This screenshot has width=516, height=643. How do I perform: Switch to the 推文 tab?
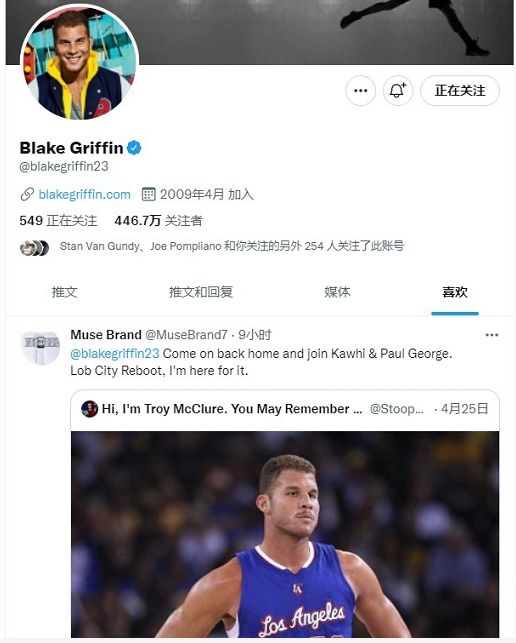point(64,292)
